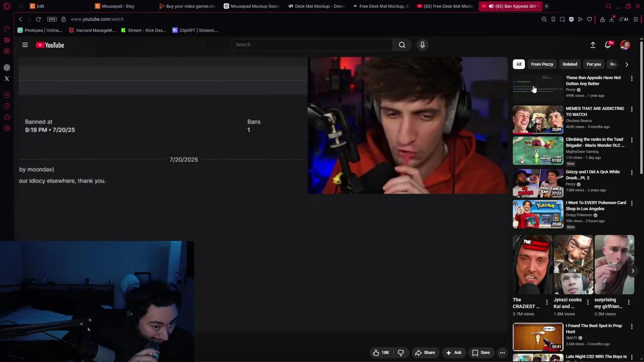Add page to bookmarks heart icon
The height and width of the screenshot is (362, 644).
(x=589, y=19)
